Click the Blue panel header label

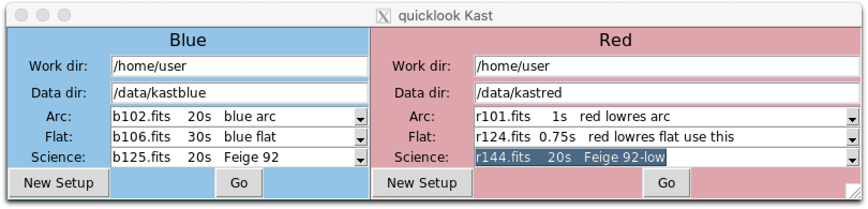[188, 40]
